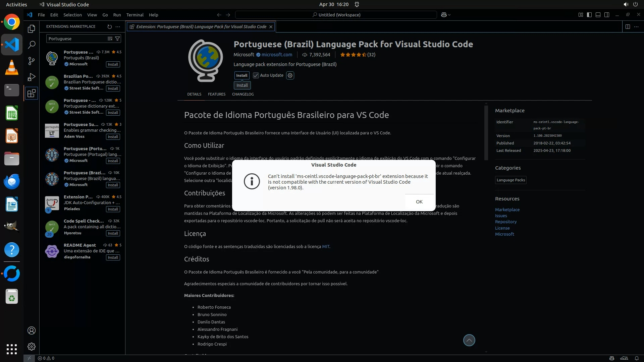Clear extensions search results icon
644x362 pixels.
click(110, 39)
